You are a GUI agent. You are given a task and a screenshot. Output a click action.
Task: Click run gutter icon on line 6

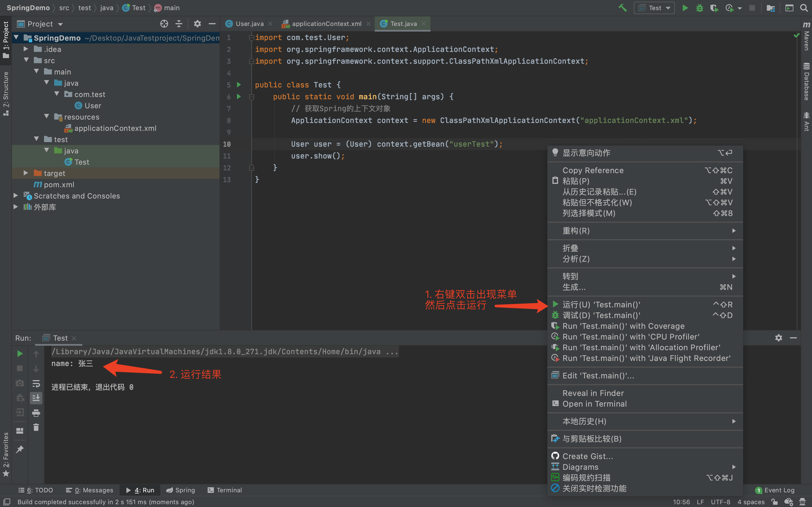pyautogui.click(x=239, y=96)
